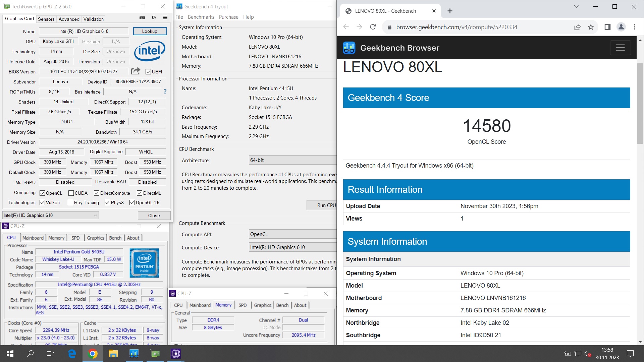Open Benchmarks menu in Geekbench
The image size is (644, 362).
[x=201, y=17]
